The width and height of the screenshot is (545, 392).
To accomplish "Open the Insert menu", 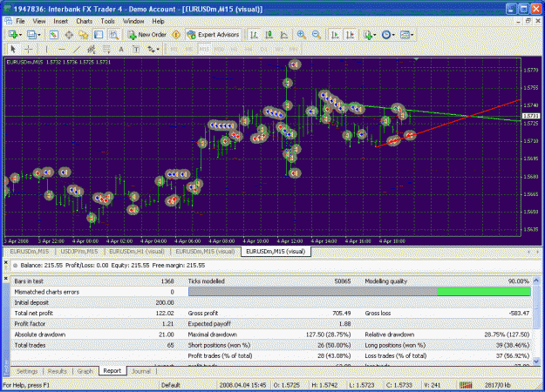I will 61,21.
